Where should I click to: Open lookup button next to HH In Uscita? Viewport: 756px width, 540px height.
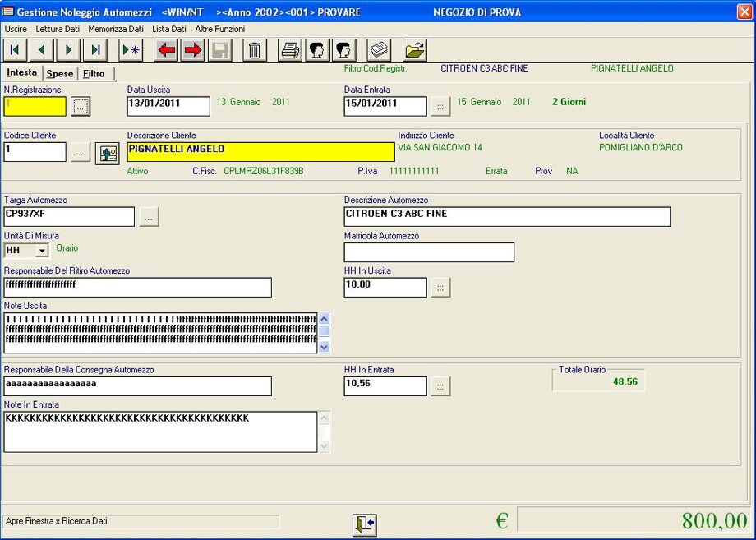click(440, 288)
